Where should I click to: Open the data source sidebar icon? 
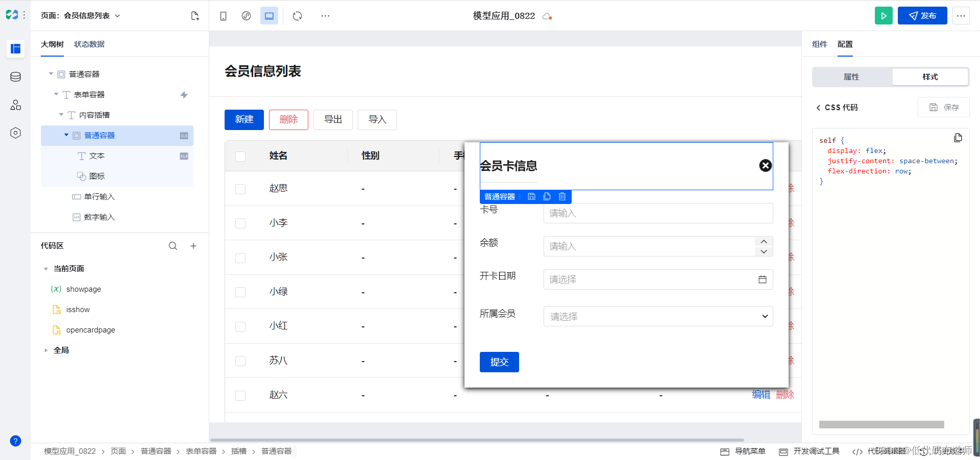click(16, 77)
